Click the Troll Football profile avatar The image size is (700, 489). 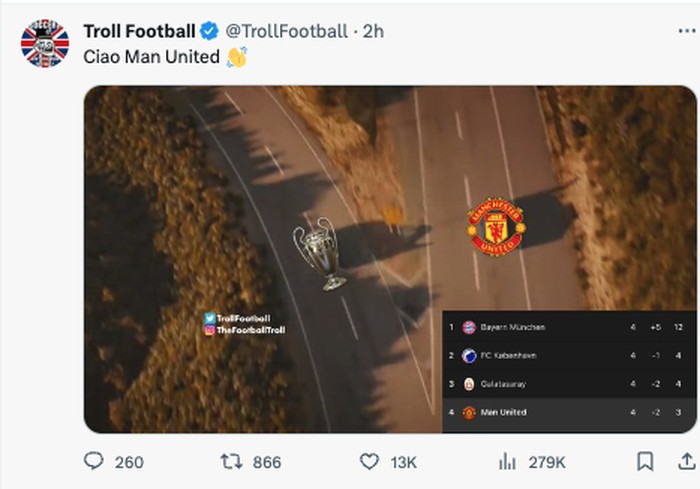45,44
